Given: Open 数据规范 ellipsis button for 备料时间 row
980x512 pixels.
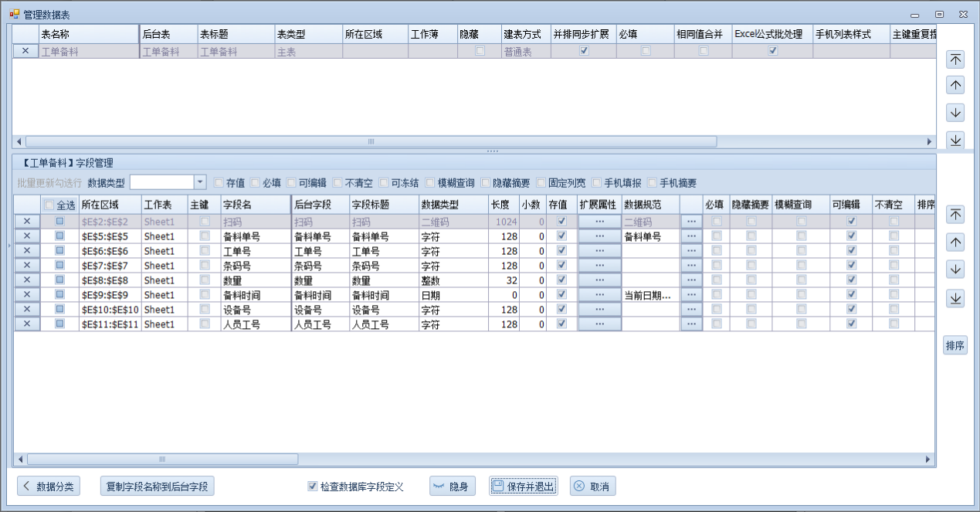Looking at the screenshot, I should click(x=691, y=295).
